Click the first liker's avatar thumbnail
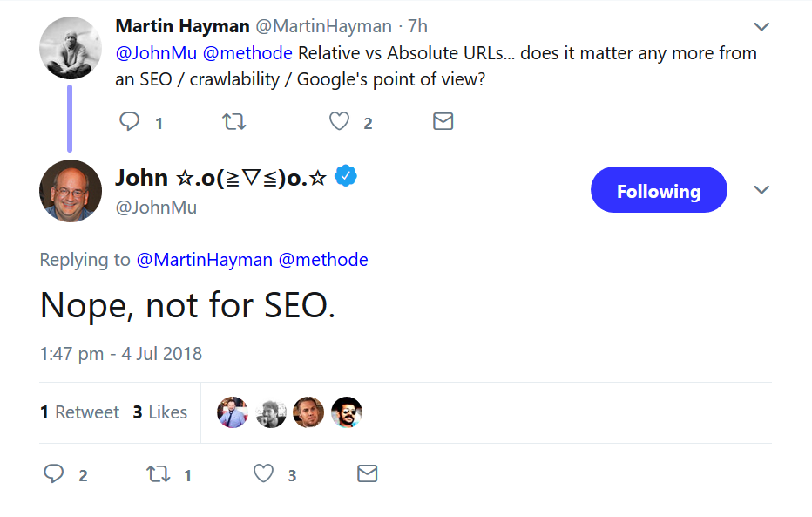The height and width of the screenshot is (517, 812). point(232,412)
